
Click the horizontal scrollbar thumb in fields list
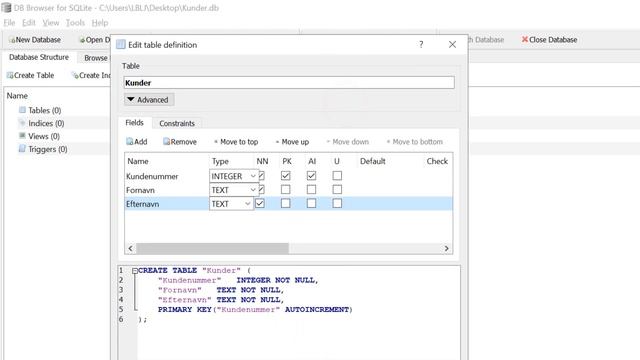coord(212,248)
